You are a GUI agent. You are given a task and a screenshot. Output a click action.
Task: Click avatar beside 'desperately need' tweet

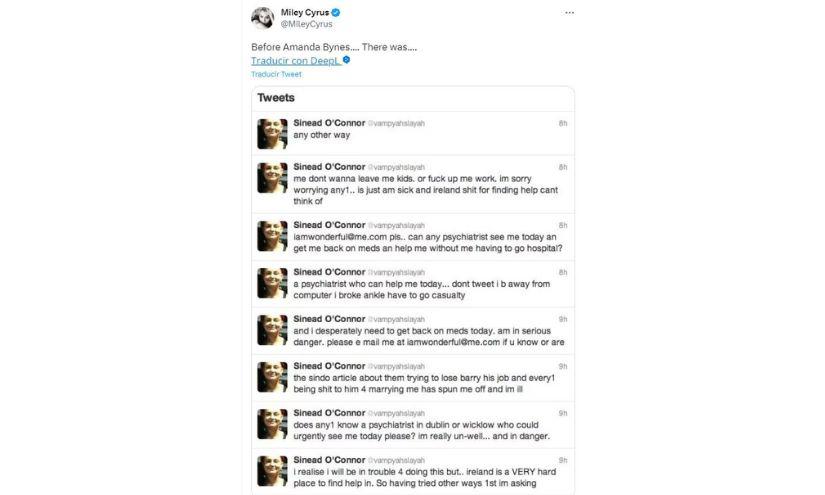coord(272,330)
